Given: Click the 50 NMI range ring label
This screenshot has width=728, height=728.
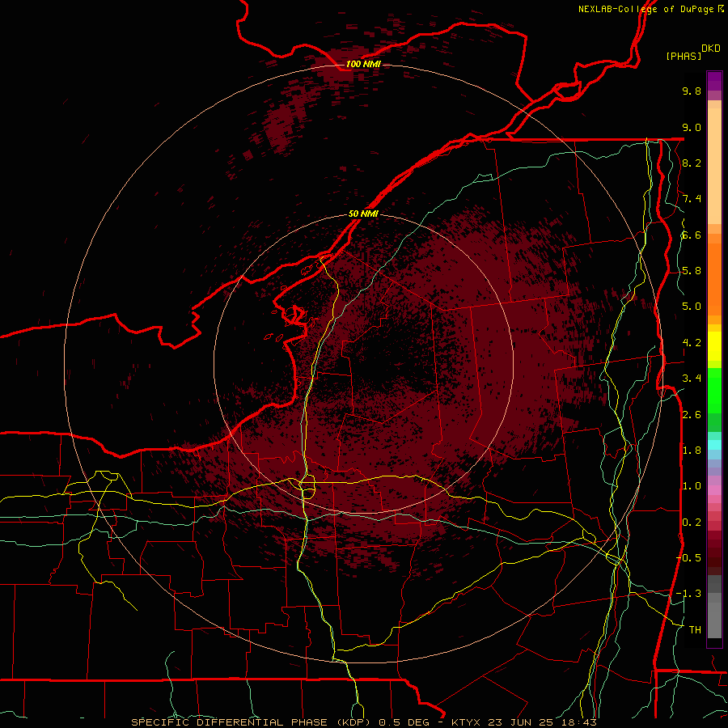Looking at the screenshot, I should [x=363, y=214].
